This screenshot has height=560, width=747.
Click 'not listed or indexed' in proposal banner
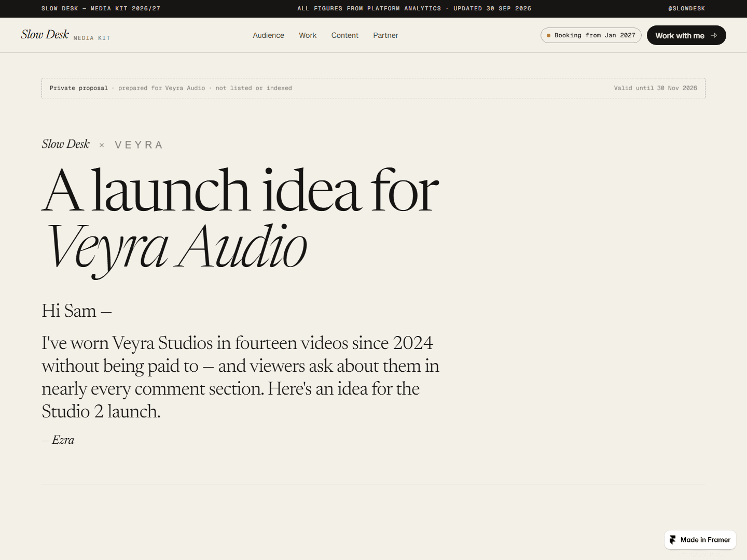pos(254,88)
